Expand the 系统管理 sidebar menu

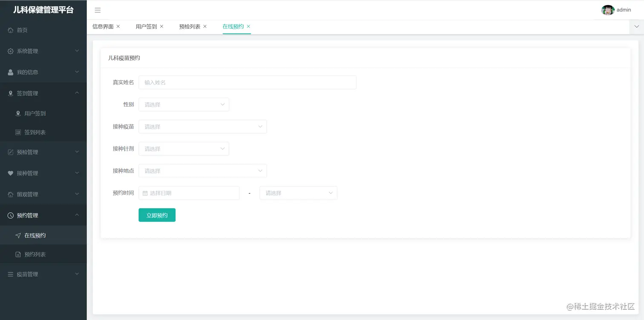coord(43,51)
